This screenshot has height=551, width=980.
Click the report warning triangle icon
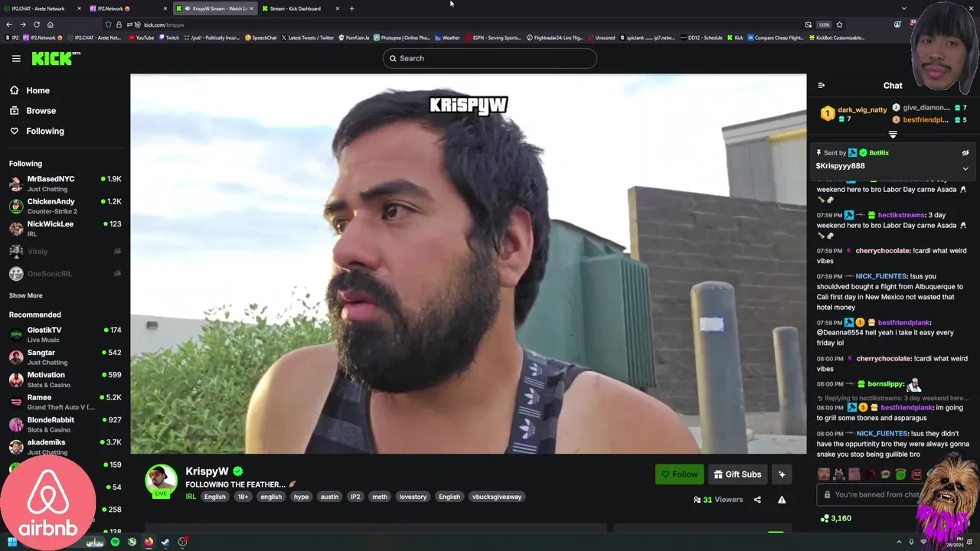point(782,500)
